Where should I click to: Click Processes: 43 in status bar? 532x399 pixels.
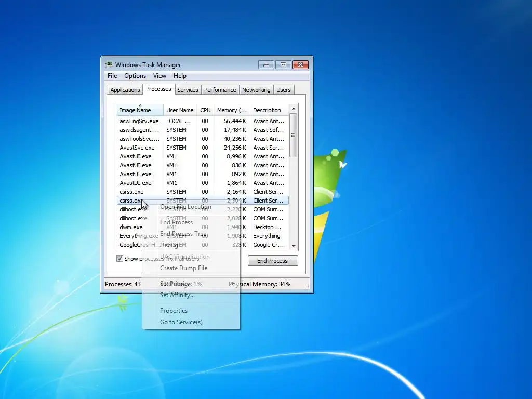(123, 284)
